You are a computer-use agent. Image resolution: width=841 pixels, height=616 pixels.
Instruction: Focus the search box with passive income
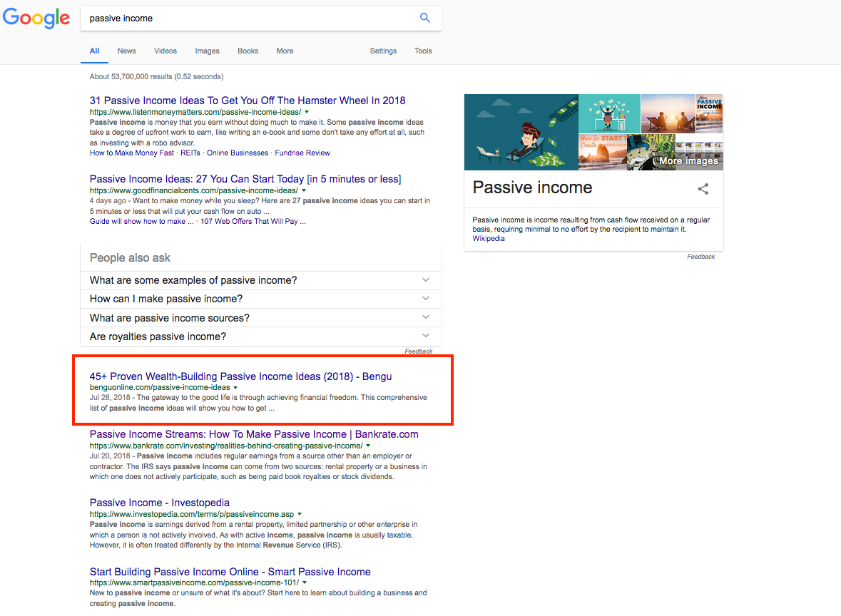[260, 19]
